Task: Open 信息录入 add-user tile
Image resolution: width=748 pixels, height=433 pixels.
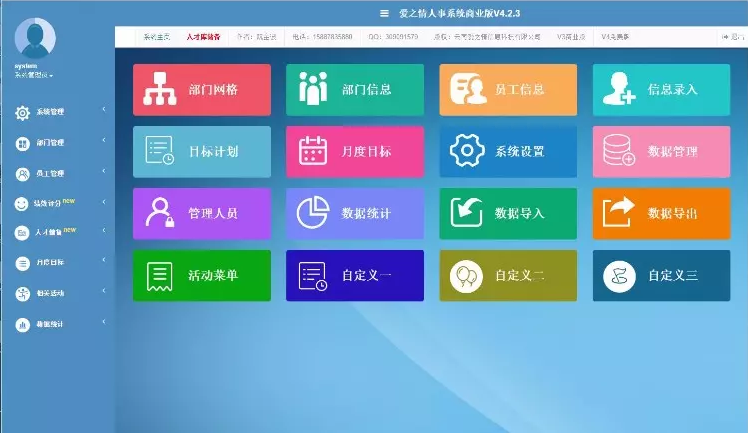Action: click(661, 90)
